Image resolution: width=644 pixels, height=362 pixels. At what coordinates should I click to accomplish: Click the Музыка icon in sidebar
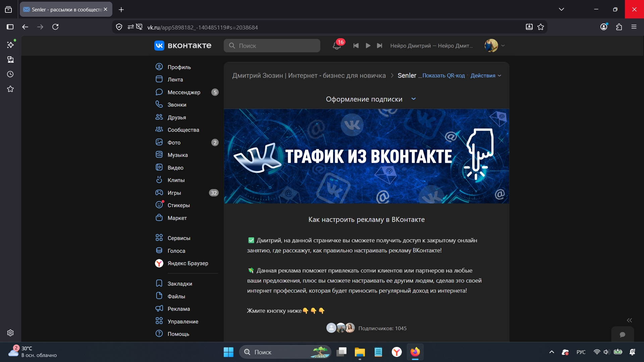[x=159, y=155]
